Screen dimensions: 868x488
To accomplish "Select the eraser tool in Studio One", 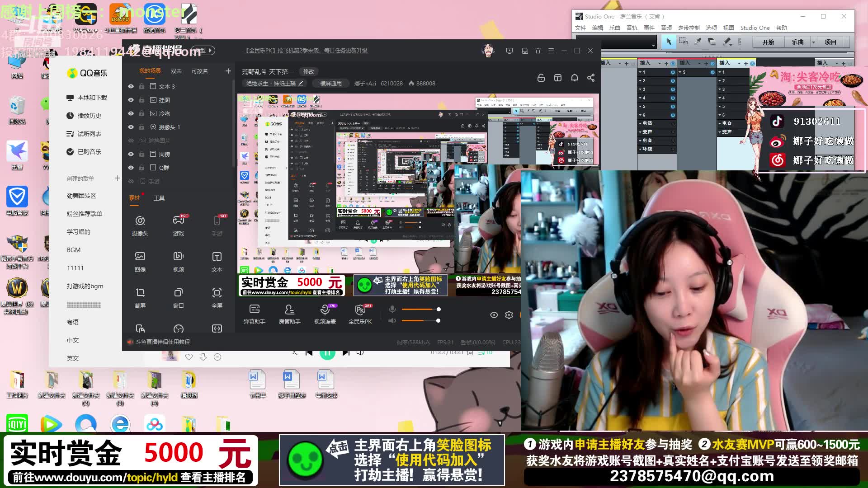I will point(712,42).
